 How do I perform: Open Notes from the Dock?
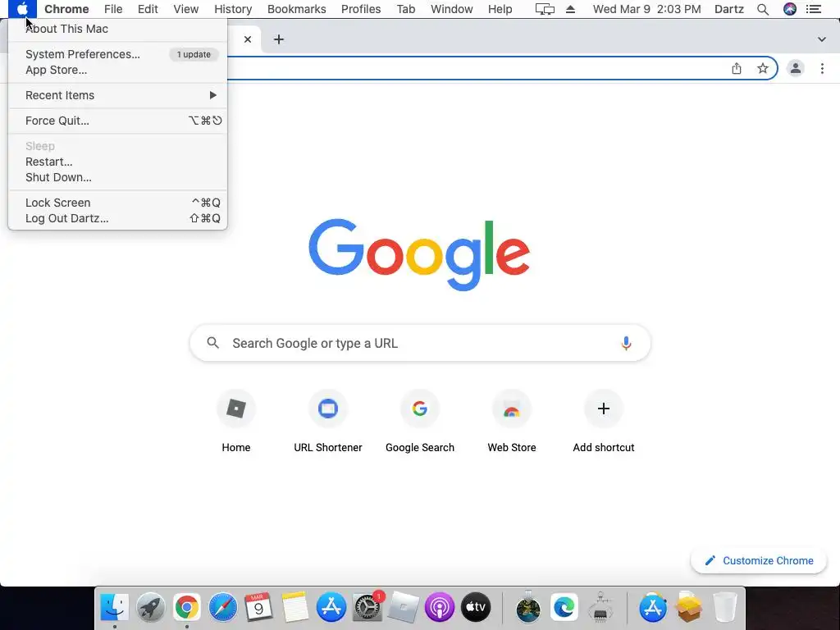294,608
